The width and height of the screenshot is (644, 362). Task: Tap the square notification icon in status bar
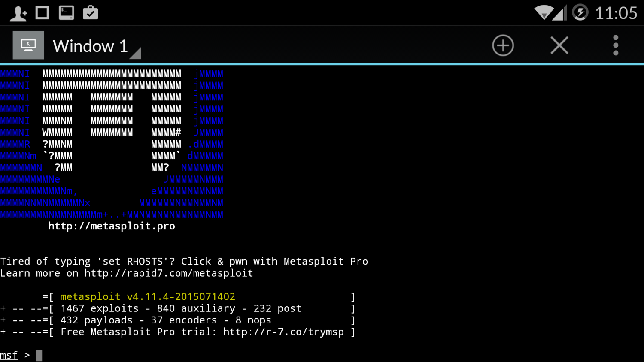coord(42,13)
